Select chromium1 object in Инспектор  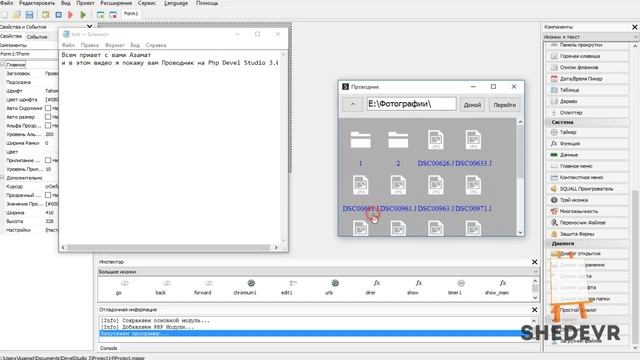(245, 287)
